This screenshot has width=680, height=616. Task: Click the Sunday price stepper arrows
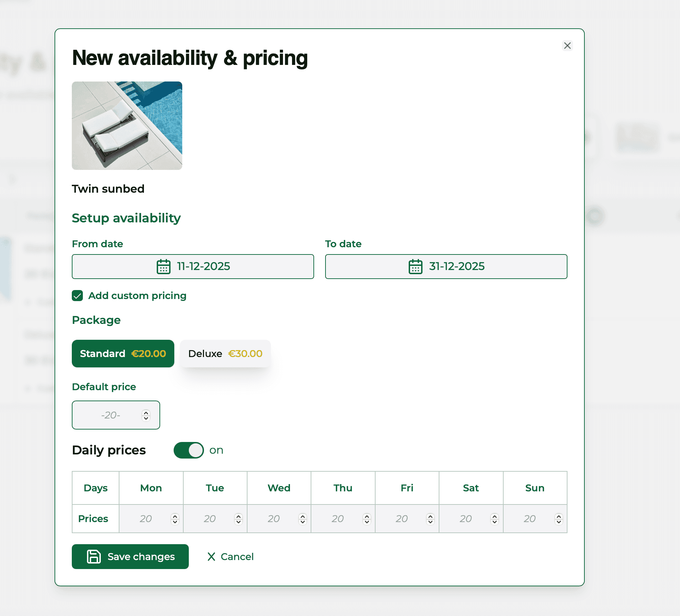click(558, 519)
